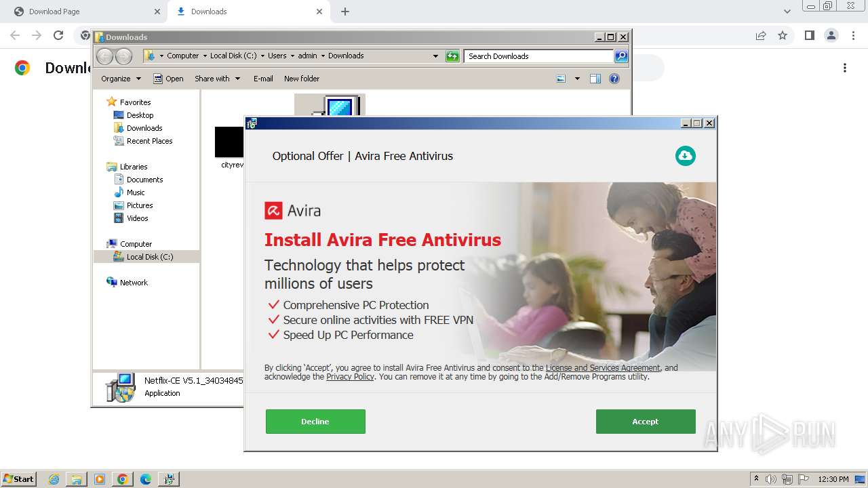Open Chrome profile avatar

point(831,35)
